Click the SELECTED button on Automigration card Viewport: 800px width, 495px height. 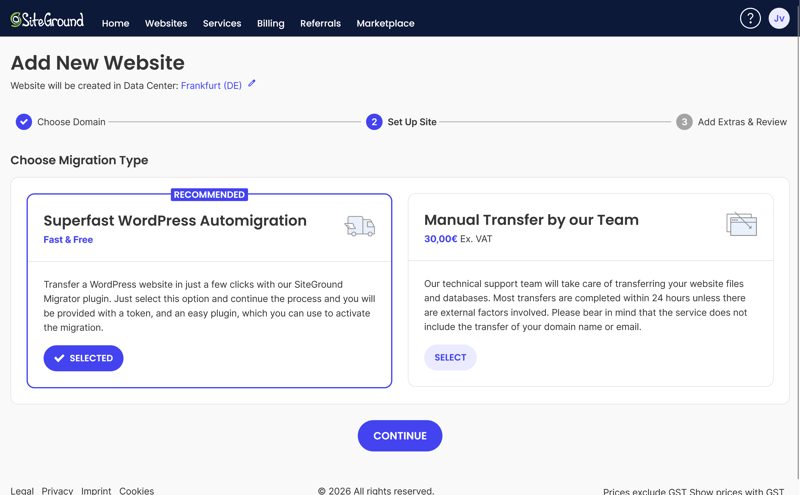(83, 358)
